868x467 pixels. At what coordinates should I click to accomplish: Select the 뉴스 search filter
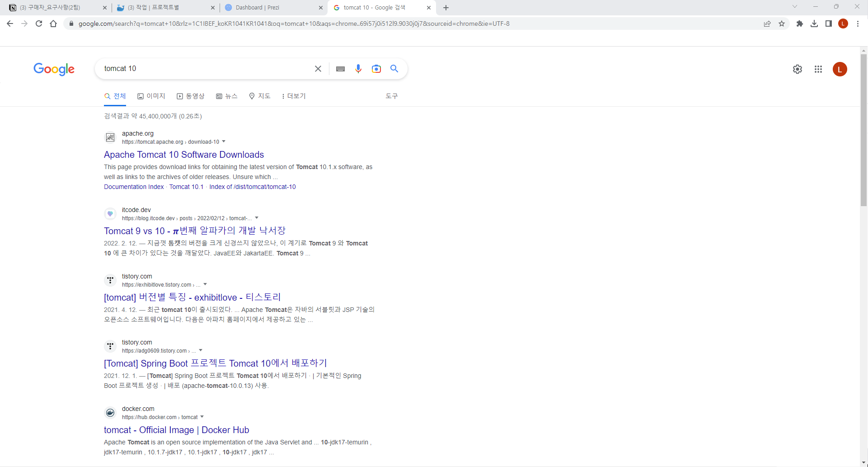coord(227,96)
